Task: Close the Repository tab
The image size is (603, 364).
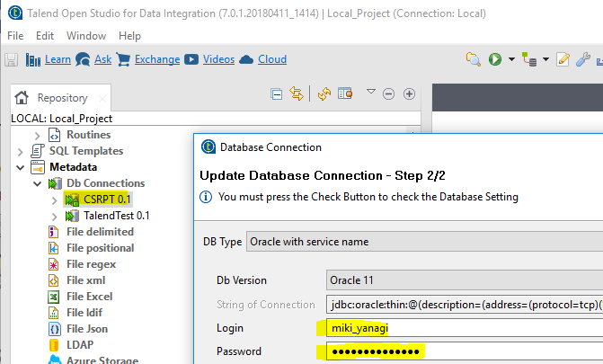Action: coord(102,99)
